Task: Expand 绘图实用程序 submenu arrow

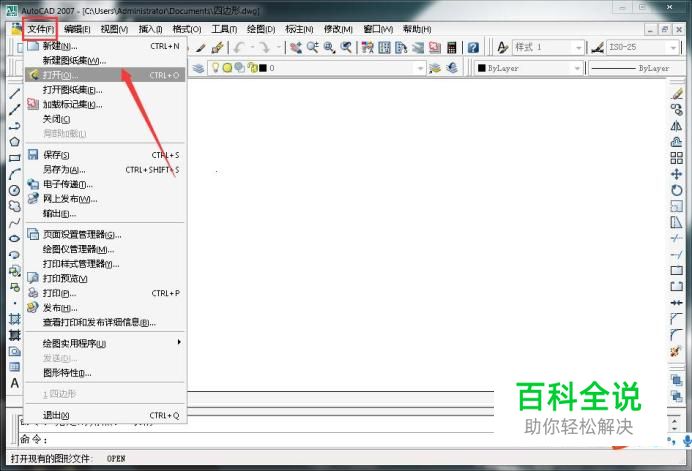Action: point(179,342)
